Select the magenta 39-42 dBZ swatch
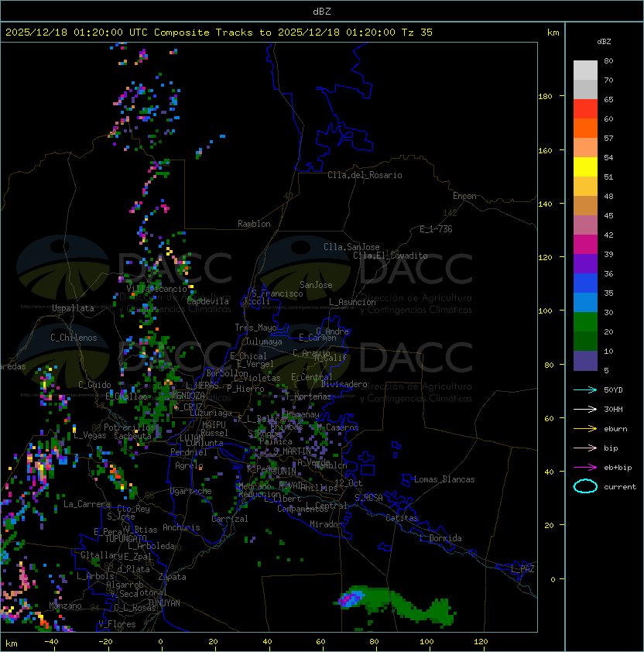 [x=585, y=245]
